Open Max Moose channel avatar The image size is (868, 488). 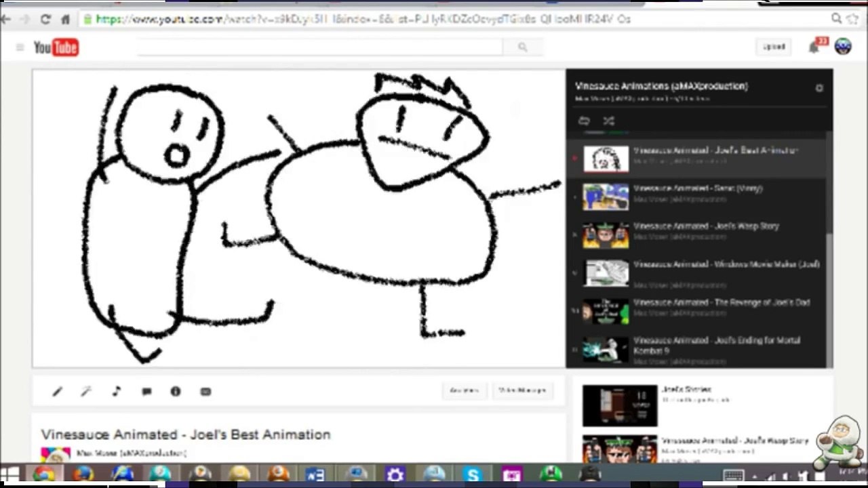[x=55, y=454]
